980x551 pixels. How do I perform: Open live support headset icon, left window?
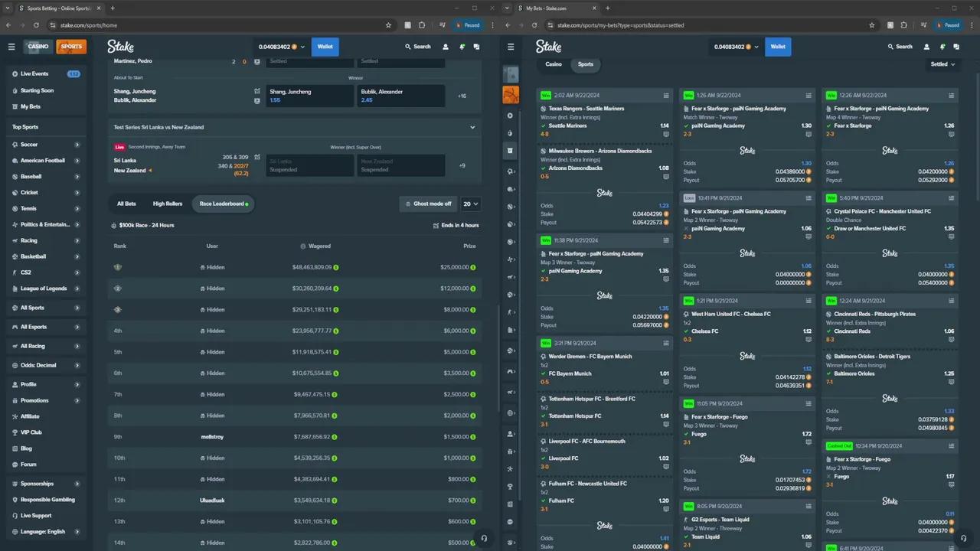(484, 538)
